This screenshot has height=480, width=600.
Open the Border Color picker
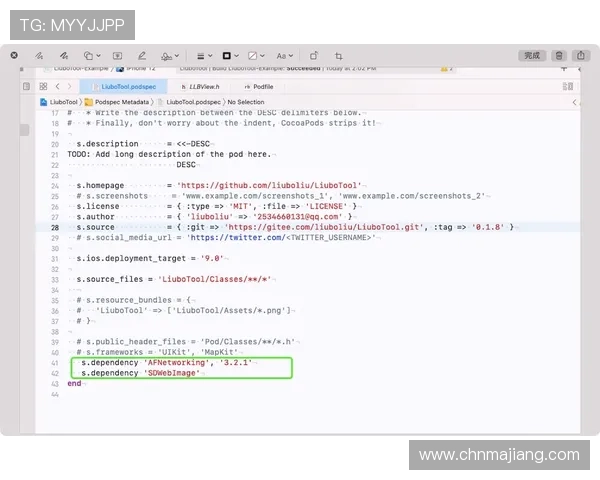tap(229, 56)
